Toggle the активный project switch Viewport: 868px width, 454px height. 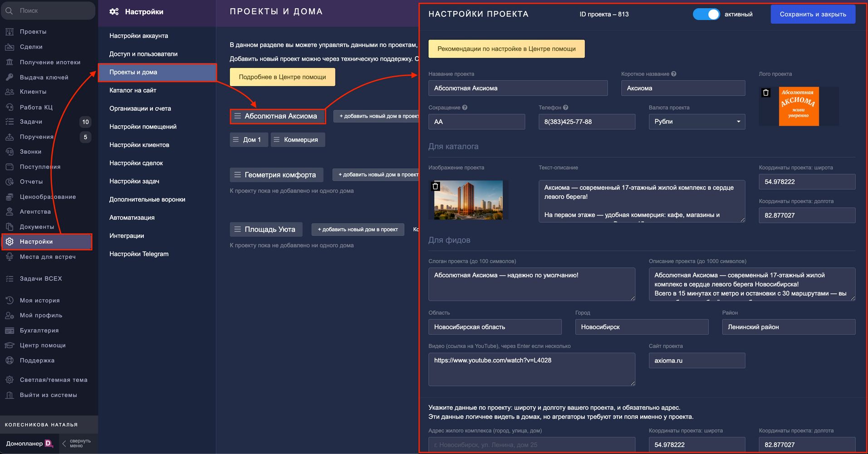(x=706, y=14)
